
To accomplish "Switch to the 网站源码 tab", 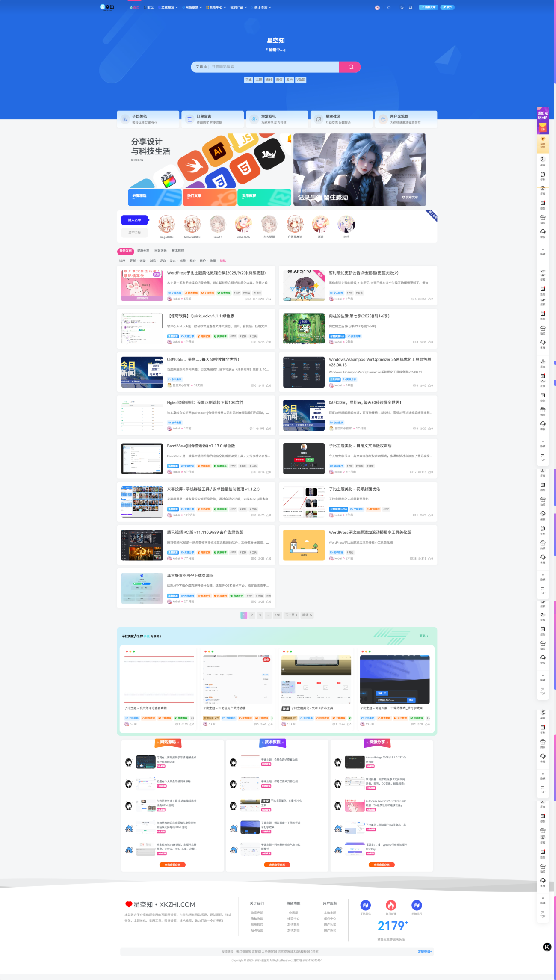I will pyautogui.click(x=160, y=251).
